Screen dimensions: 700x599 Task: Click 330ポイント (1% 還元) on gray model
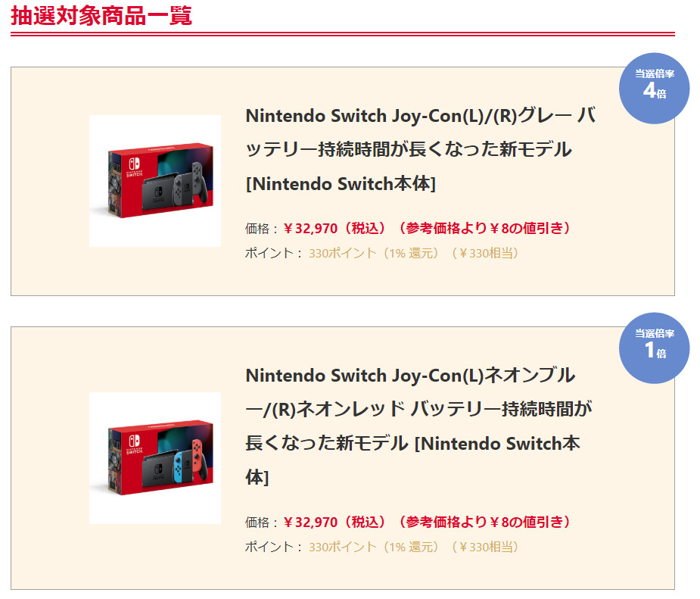coord(374,253)
